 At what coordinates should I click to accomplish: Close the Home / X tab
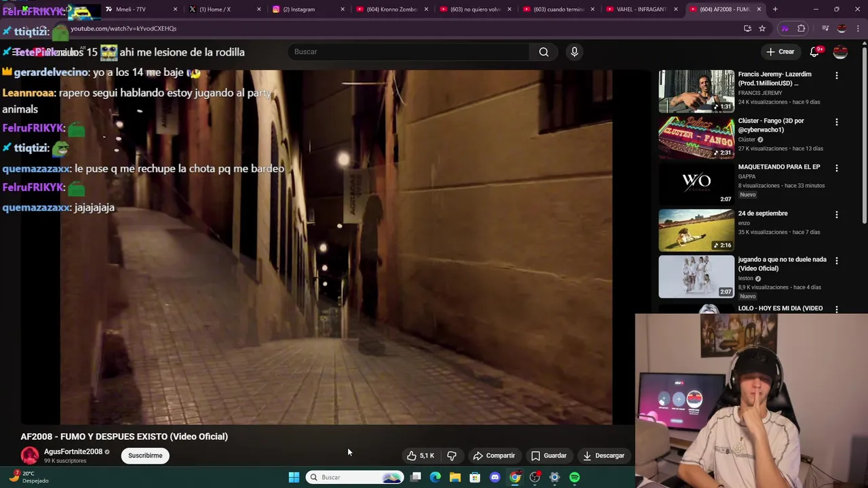(x=258, y=9)
